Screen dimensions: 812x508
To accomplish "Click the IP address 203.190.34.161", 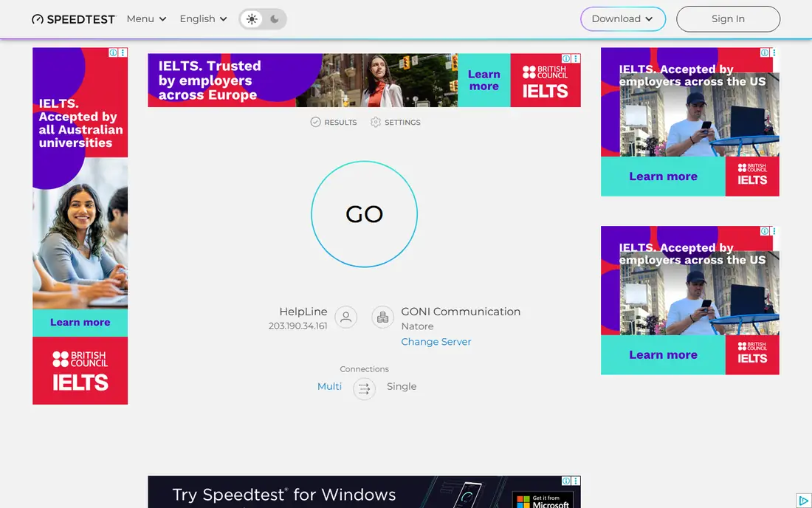I will pos(297,326).
